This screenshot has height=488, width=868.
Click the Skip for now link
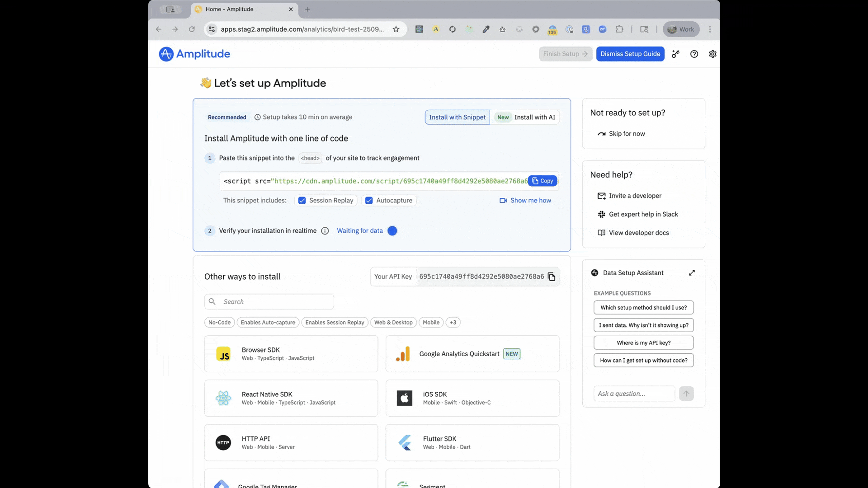626,134
